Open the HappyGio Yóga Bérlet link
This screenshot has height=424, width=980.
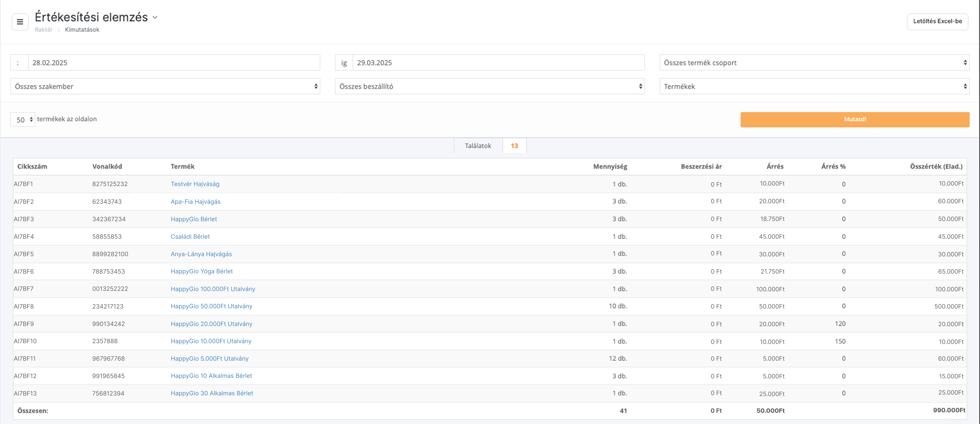pyautogui.click(x=202, y=271)
